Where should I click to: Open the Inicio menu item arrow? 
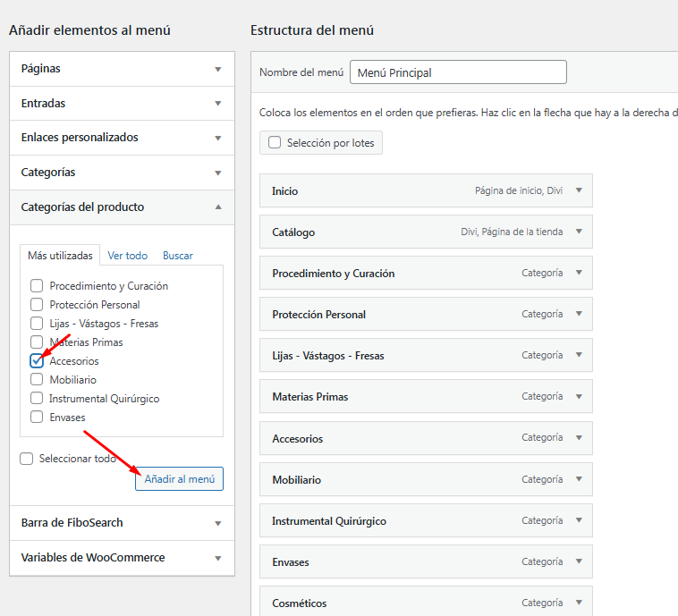click(579, 190)
